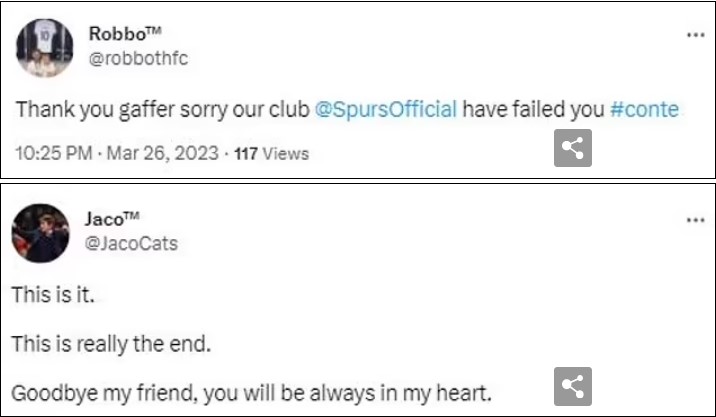This screenshot has width=716, height=417.
Task: Open more options on Jaco's tweet
Action: click(x=695, y=220)
